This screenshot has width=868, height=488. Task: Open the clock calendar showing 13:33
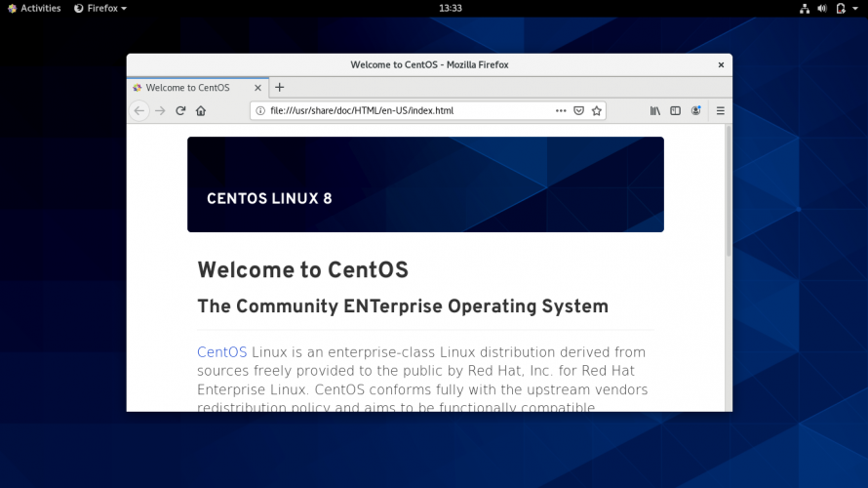pos(450,9)
